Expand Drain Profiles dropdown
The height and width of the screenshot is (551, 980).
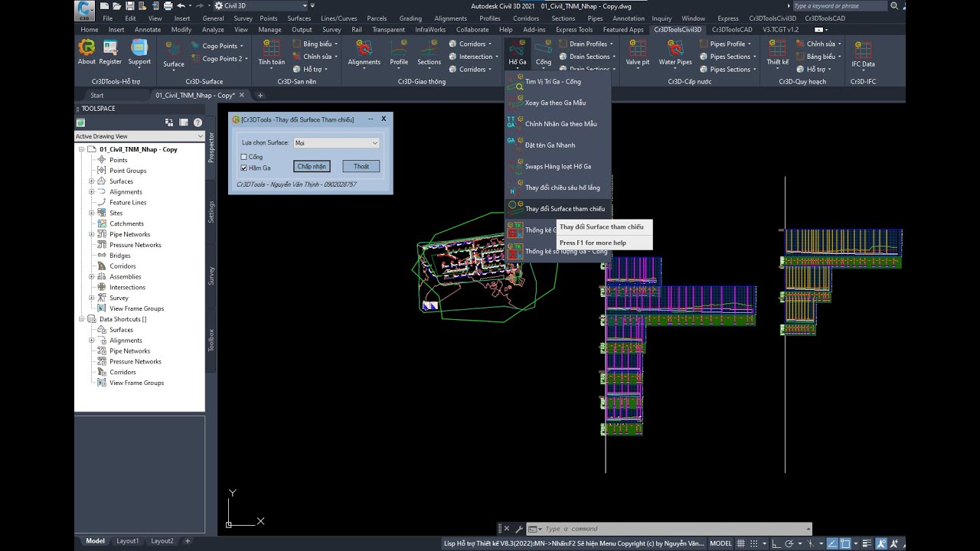pyautogui.click(x=612, y=44)
